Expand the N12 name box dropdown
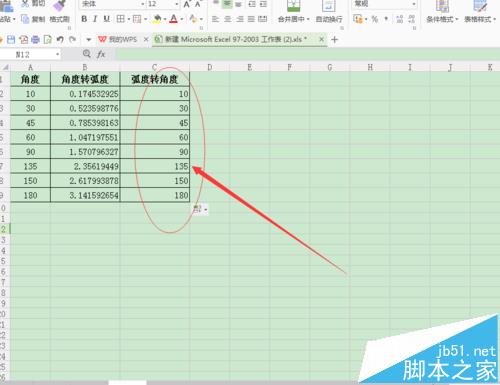The image size is (500, 385). click(x=57, y=54)
